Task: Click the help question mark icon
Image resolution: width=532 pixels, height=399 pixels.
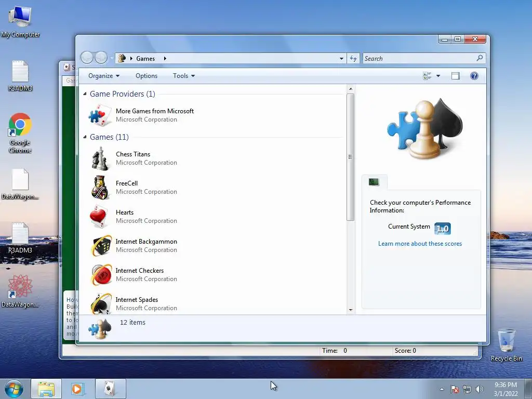Action: click(474, 76)
